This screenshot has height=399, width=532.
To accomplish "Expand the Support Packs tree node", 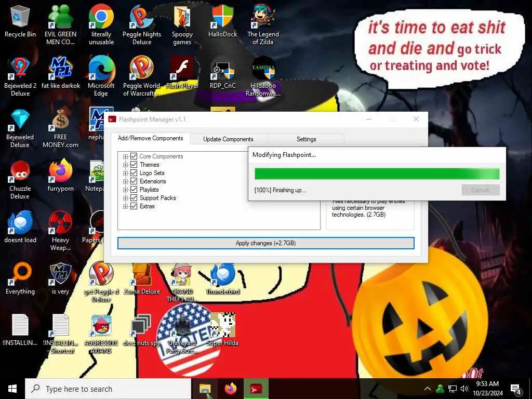I will pyautogui.click(x=125, y=198).
